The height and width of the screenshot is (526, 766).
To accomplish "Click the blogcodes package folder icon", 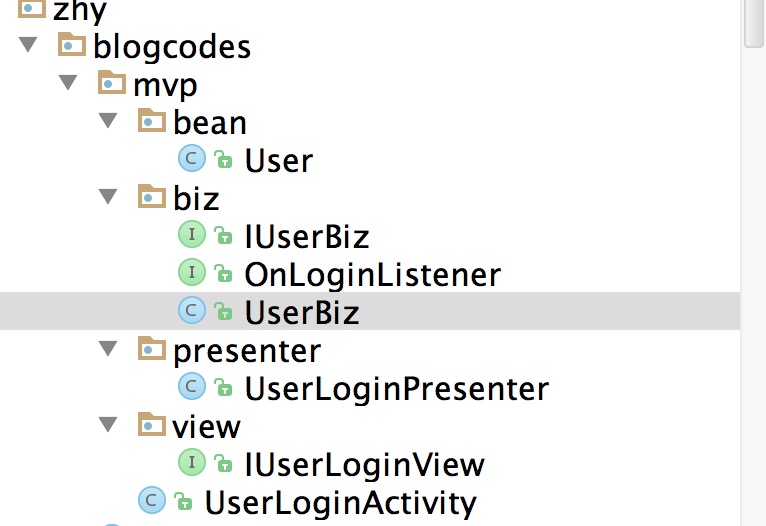I will pyautogui.click(x=72, y=44).
